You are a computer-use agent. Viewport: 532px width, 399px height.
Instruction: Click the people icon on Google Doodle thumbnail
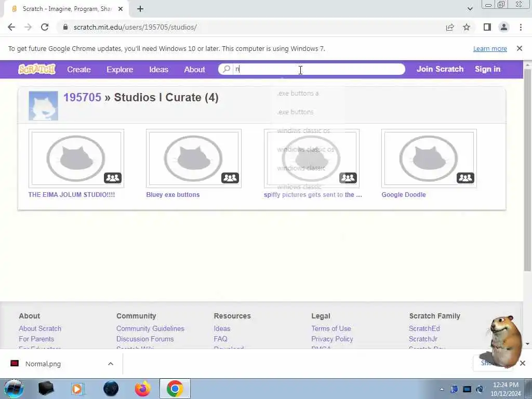(x=465, y=178)
